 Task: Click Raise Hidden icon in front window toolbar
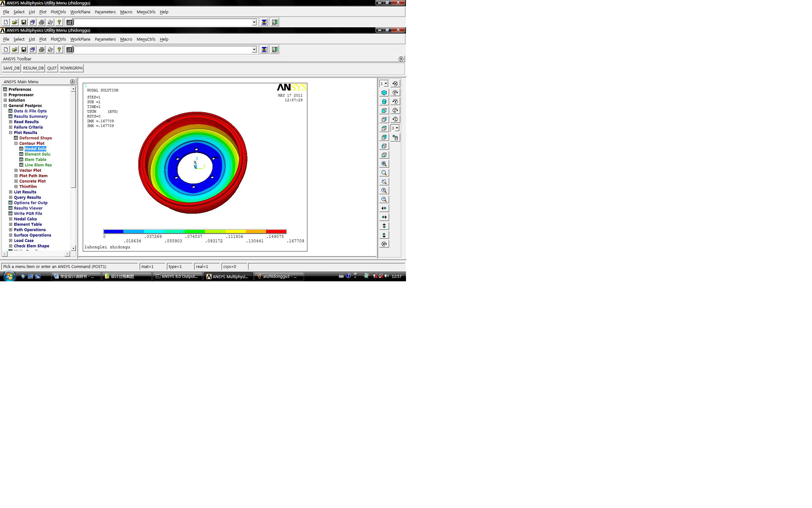(265, 50)
